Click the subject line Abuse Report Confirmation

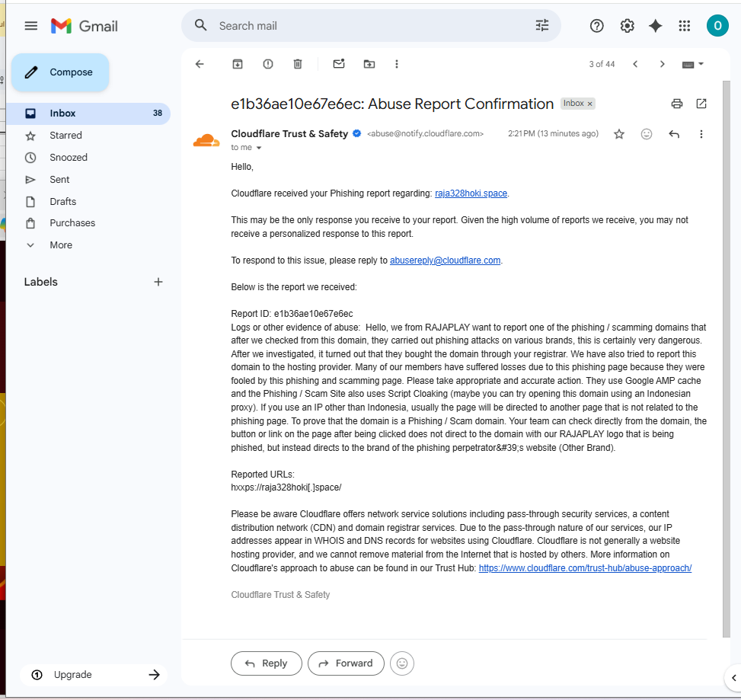pyautogui.click(x=392, y=104)
